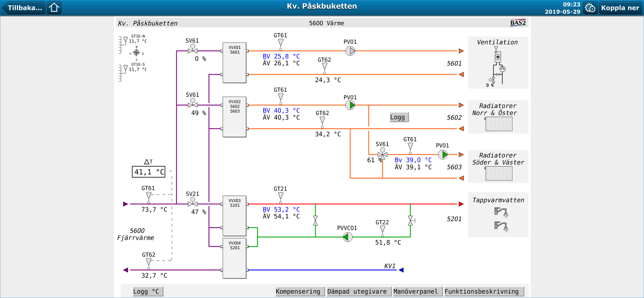This screenshot has height=298, width=644.
Task: Click the KV1 cold water inlet label
Action: (x=390, y=266)
